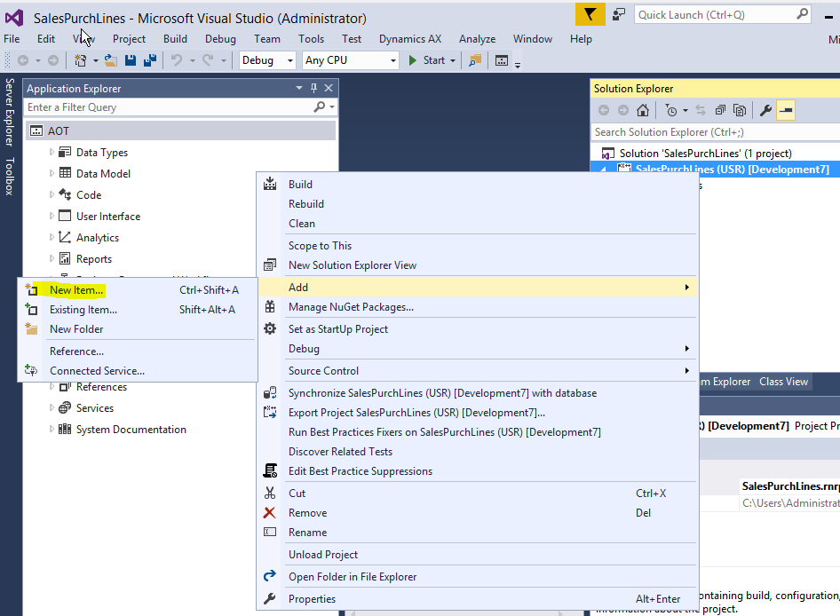Expand the Data Model node in AOT
840x616 pixels.
[x=54, y=173]
